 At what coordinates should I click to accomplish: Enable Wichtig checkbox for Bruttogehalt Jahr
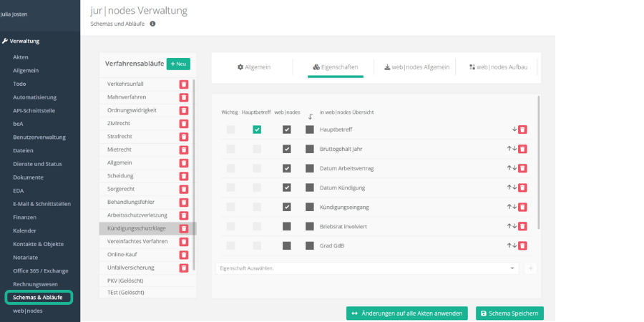230,149
